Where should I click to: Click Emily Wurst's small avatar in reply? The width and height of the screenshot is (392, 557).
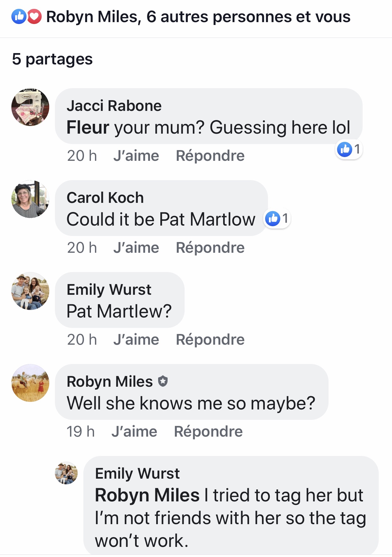(66, 473)
